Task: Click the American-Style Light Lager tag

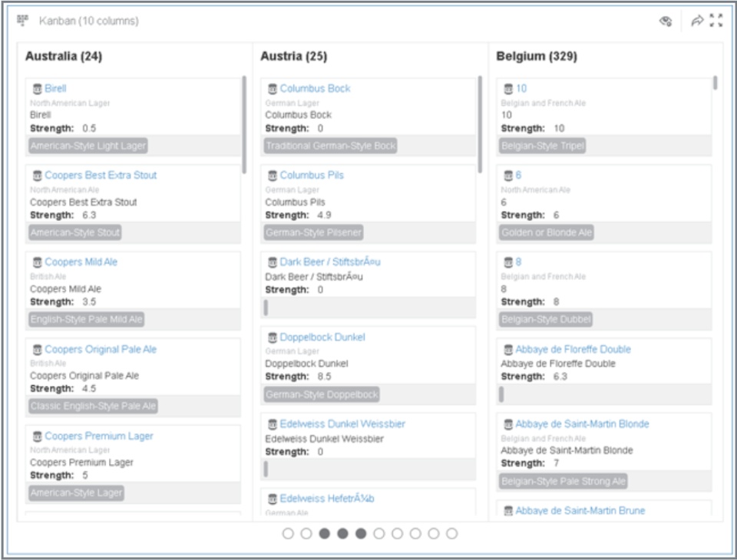Action: [88, 146]
